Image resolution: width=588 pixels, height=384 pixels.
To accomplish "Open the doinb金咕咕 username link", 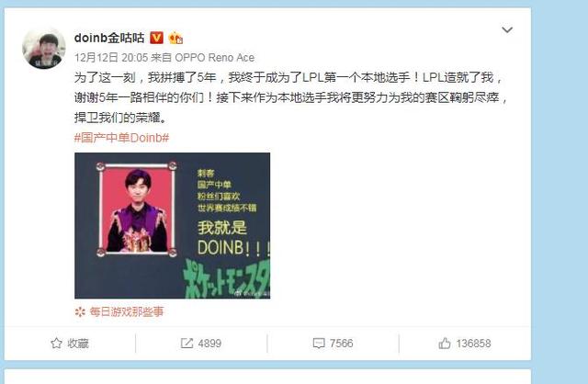I will [109, 38].
